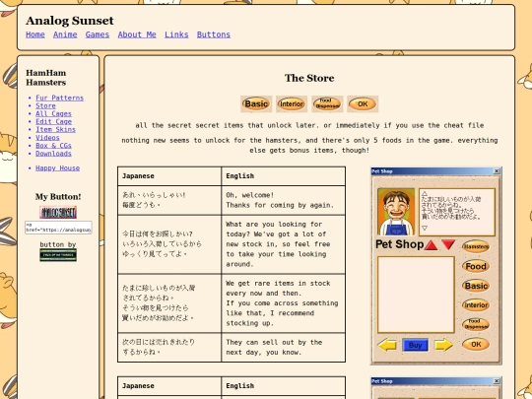Open the About Me navigation link

[x=137, y=34]
